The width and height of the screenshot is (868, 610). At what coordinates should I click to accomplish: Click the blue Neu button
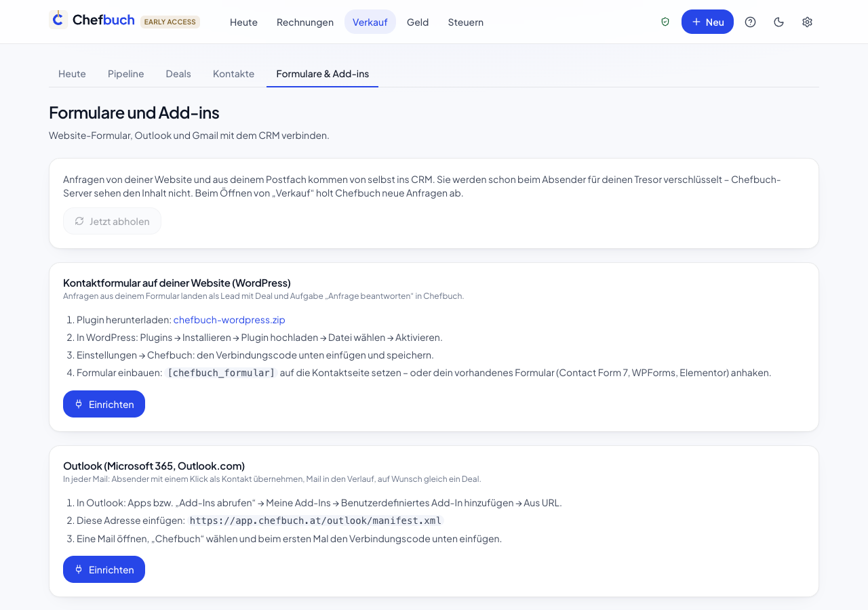tap(707, 22)
